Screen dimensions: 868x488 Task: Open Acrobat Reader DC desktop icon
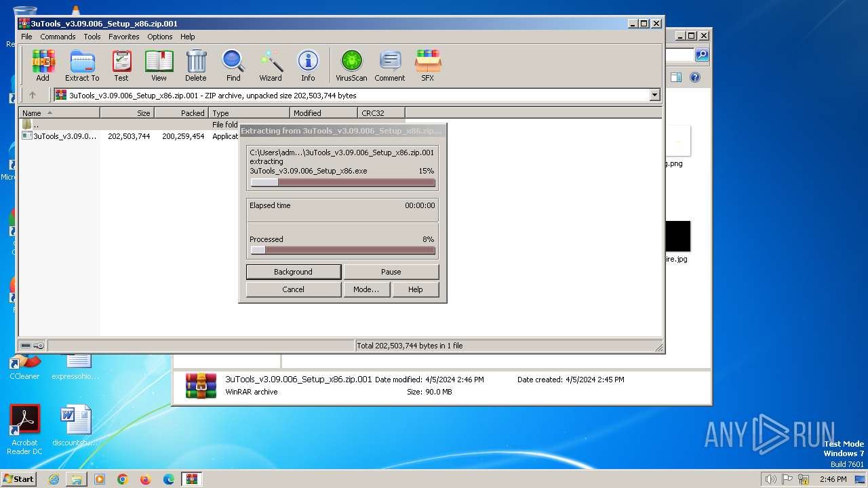25,430
